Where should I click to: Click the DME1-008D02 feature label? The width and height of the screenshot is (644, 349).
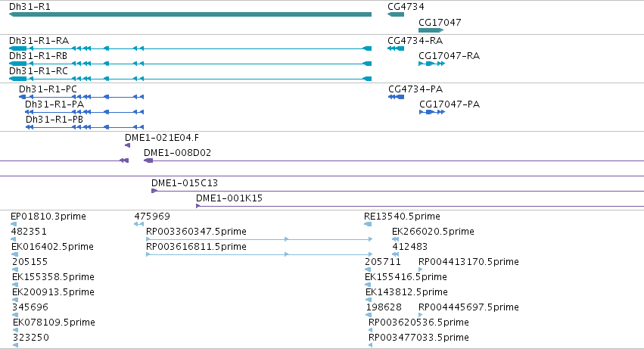(x=177, y=153)
